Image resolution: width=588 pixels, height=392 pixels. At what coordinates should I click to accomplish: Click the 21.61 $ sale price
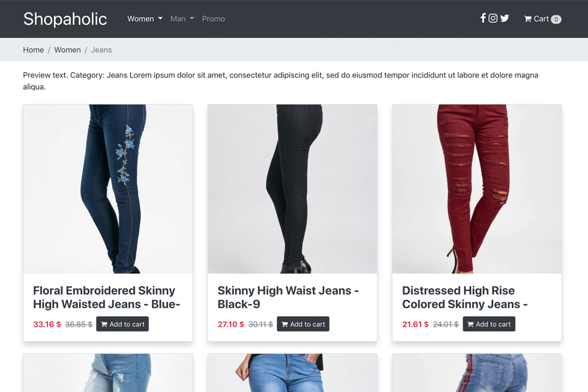coord(416,324)
